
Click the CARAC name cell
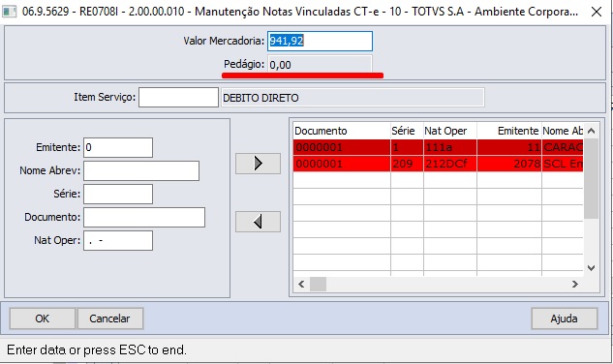(563, 147)
